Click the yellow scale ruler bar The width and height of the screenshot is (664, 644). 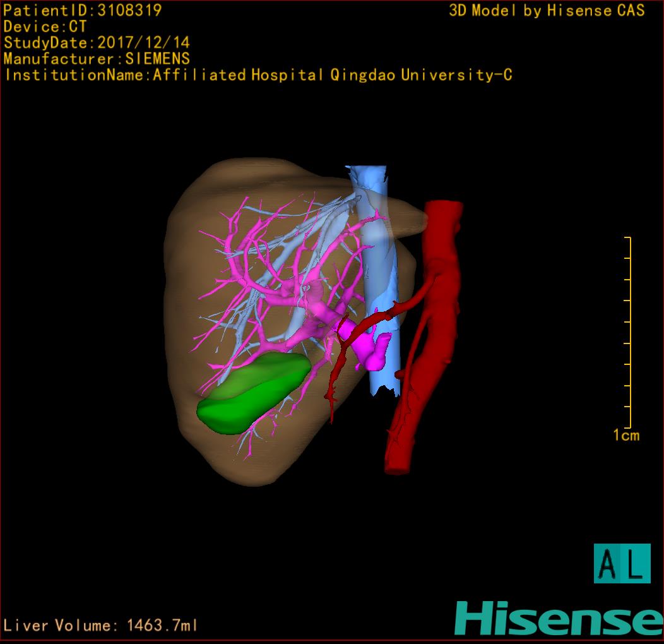coord(629,332)
